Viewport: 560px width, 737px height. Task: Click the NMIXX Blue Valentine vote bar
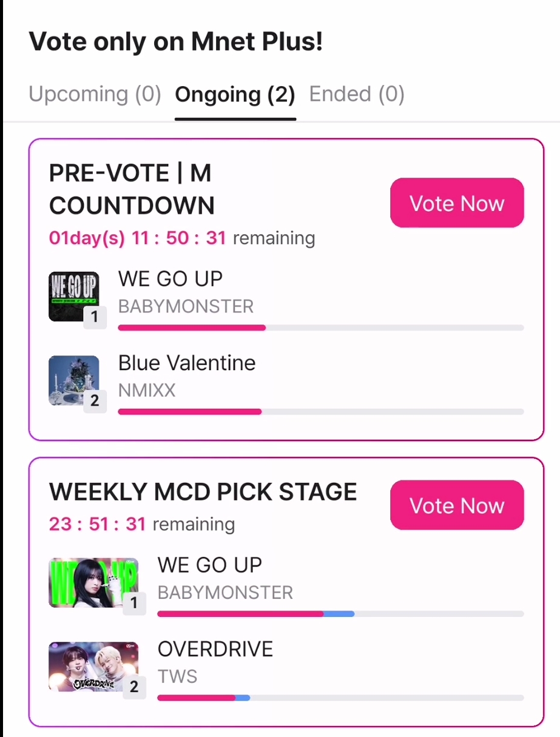click(x=320, y=412)
